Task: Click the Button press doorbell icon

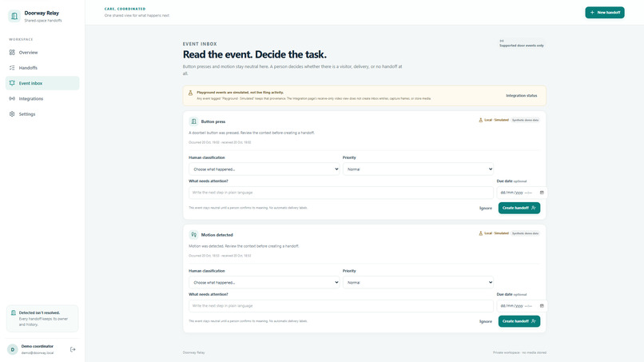Action: [x=194, y=121]
